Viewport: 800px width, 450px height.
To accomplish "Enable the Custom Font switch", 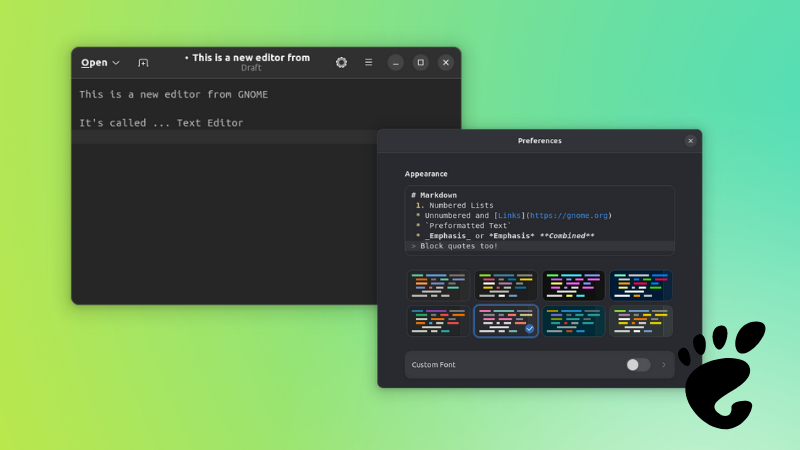I will click(637, 365).
